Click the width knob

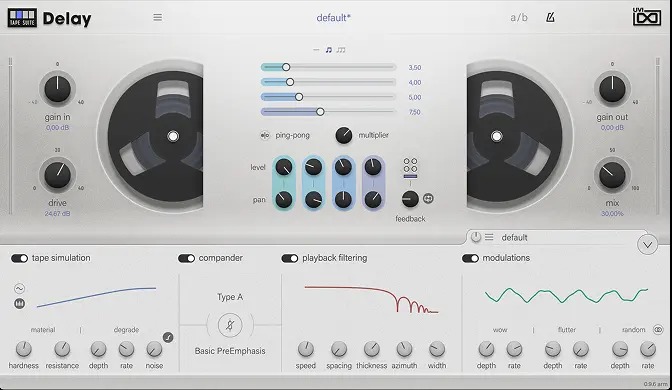pyautogui.click(x=437, y=349)
